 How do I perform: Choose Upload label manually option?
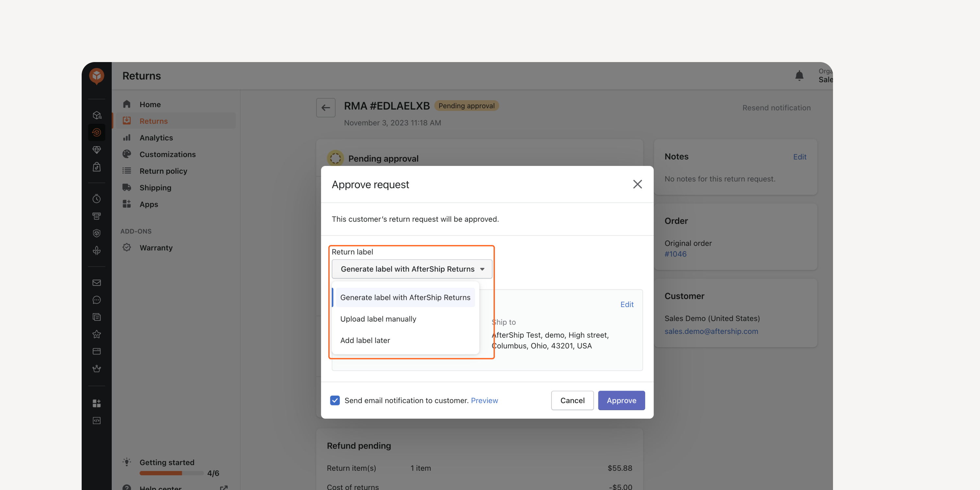click(x=405, y=319)
